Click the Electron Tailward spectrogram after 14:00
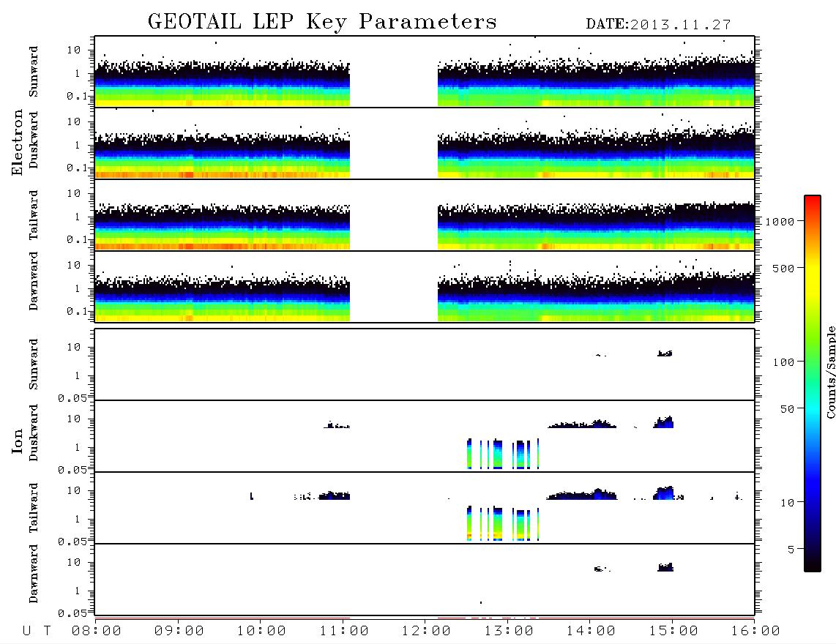The width and height of the screenshot is (836, 644). 673,225
